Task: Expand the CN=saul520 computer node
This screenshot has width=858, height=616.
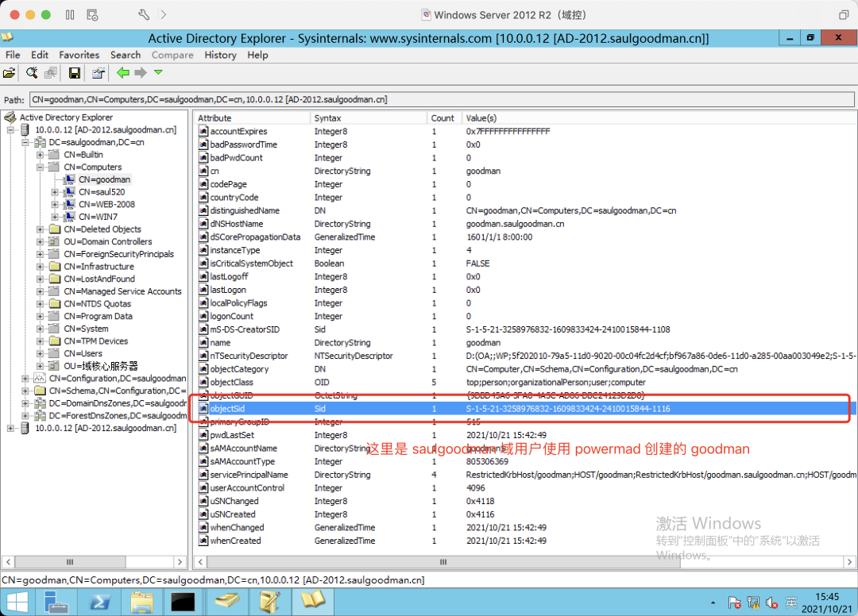Action: pos(55,192)
